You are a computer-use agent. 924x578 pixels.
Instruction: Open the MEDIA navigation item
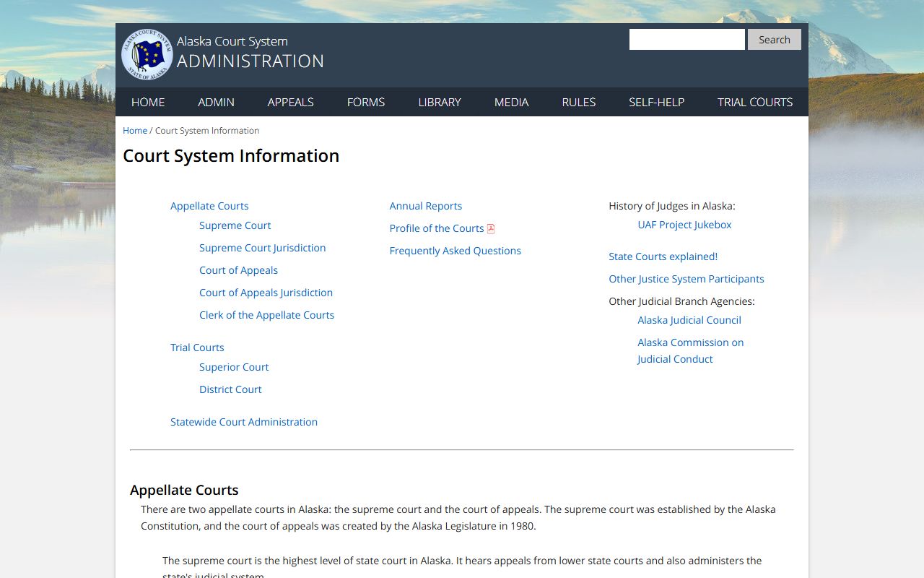(512, 102)
